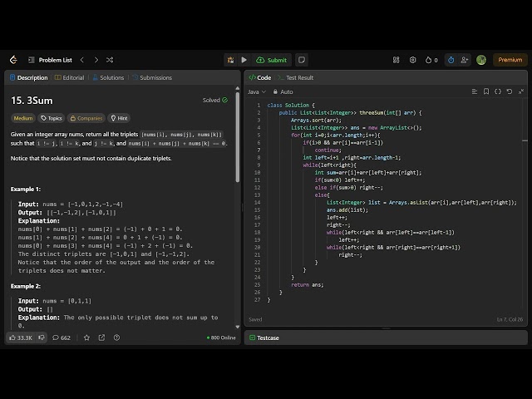This screenshot has width=532, height=399.
Task: Click the scroll up arrow in description
Action: click(238, 88)
